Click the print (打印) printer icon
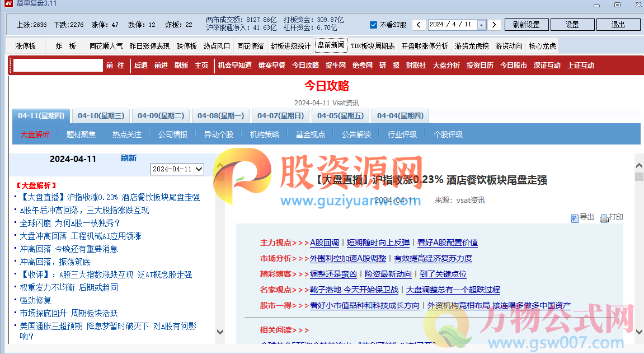The width and height of the screenshot is (644, 354). tap(604, 218)
